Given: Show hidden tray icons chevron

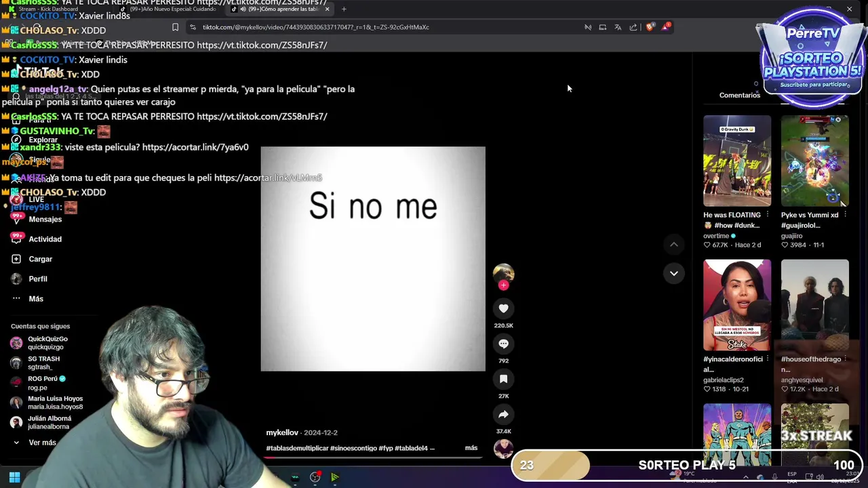Looking at the screenshot, I should [745, 477].
